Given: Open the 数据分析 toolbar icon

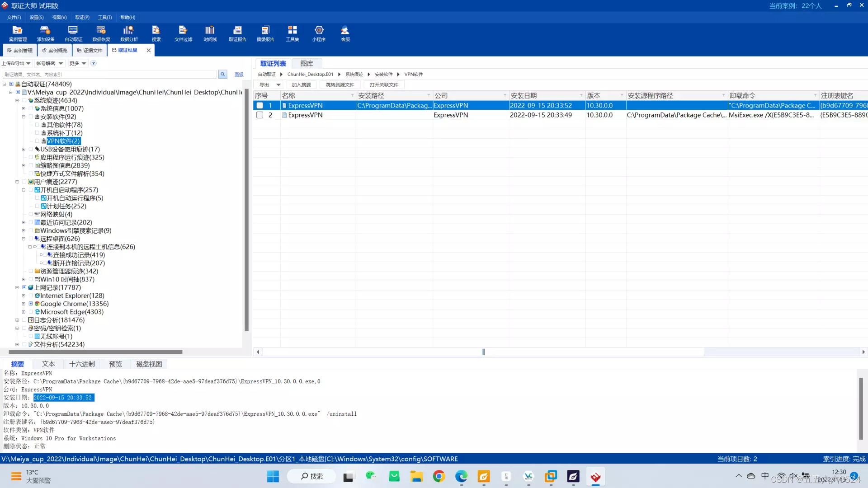Looking at the screenshot, I should coord(129,33).
